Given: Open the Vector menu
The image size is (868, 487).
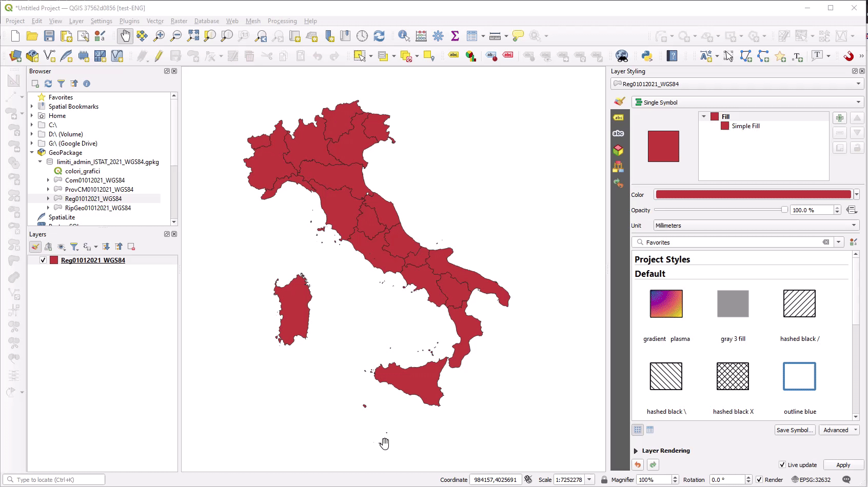Looking at the screenshot, I should coord(155,21).
